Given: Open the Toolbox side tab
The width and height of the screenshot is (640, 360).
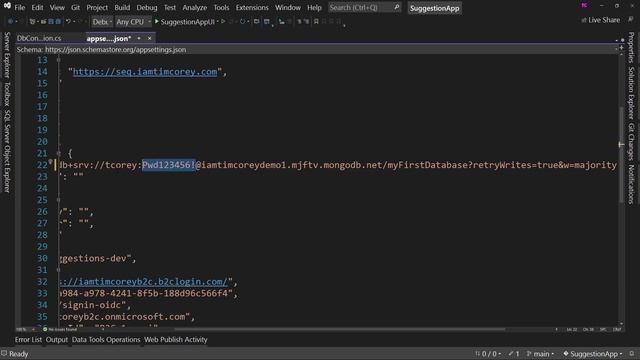Looking at the screenshot, I should coord(7,93).
